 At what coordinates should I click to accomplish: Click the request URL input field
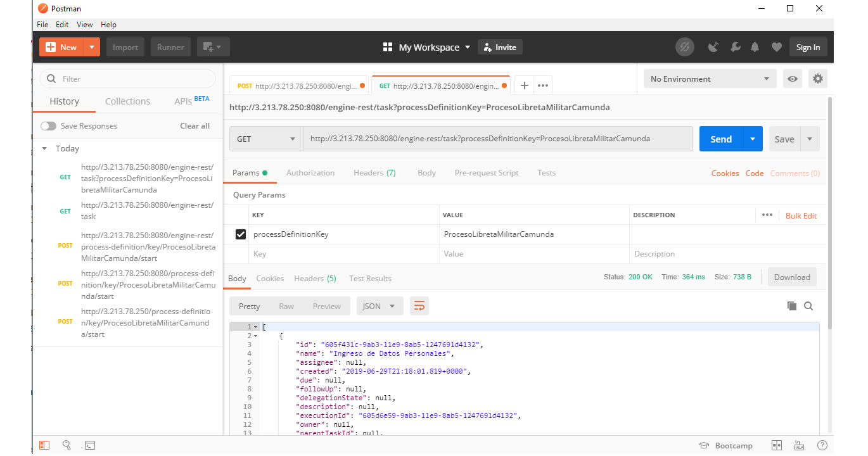[497, 139]
